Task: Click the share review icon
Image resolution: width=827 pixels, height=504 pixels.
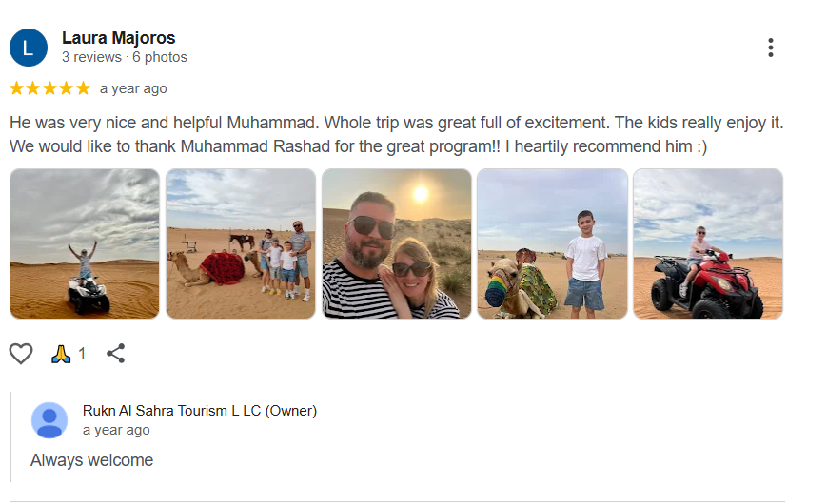Action: 116,354
